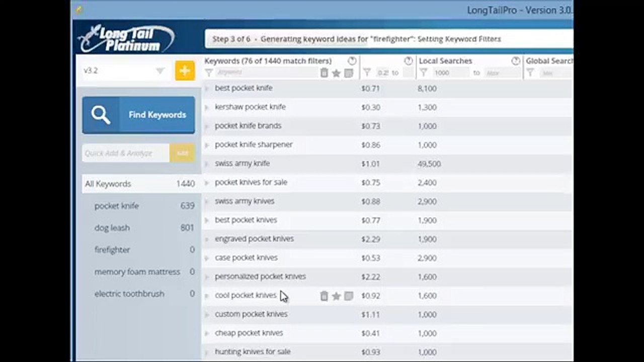This screenshot has width=644, height=362.
Task: Click the 'case pocket knives' keyword
Action: pos(246,258)
